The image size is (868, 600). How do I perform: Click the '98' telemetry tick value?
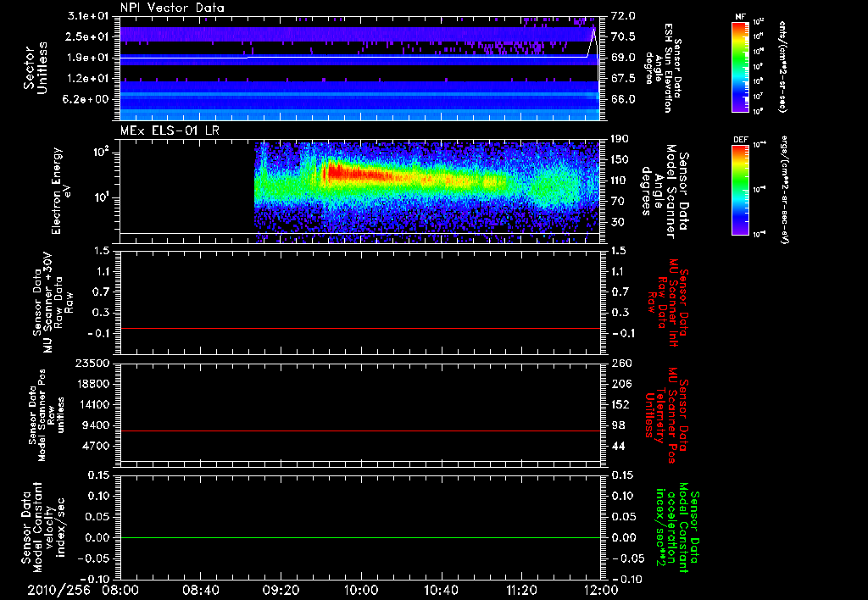click(618, 425)
